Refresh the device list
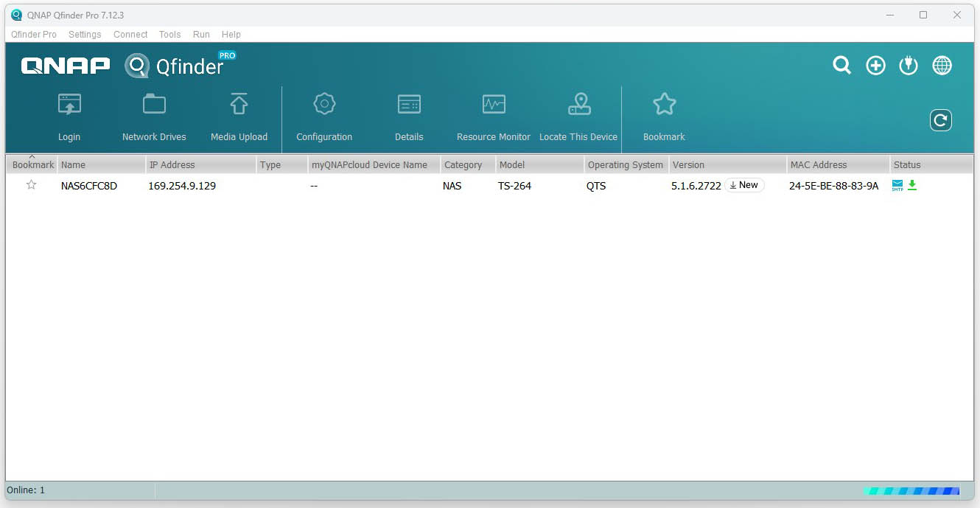The height and width of the screenshot is (508, 980). coord(941,120)
